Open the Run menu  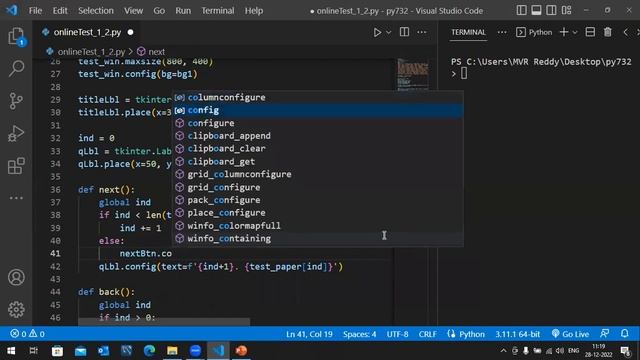tap(183, 11)
